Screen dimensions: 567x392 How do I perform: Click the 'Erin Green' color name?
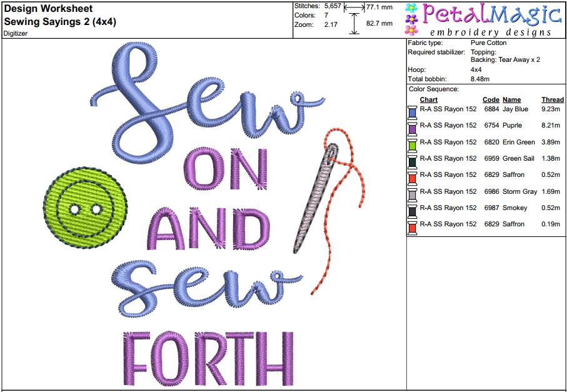tap(518, 142)
